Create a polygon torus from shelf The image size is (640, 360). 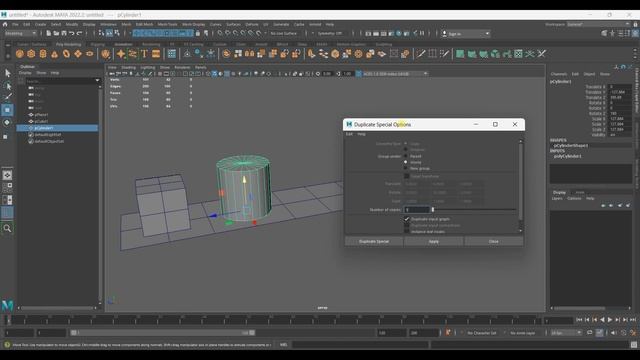coord(66,54)
